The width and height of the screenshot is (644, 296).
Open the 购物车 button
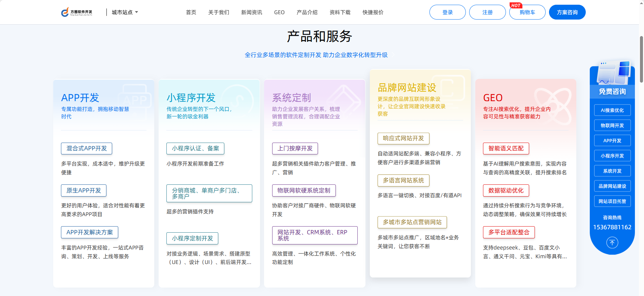tap(527, 12)
